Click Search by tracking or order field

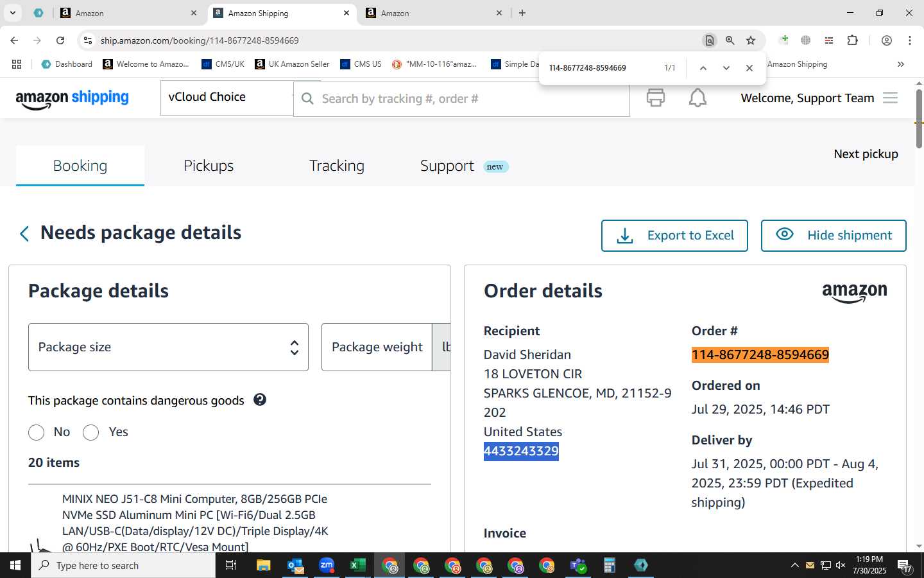[461, 98]
